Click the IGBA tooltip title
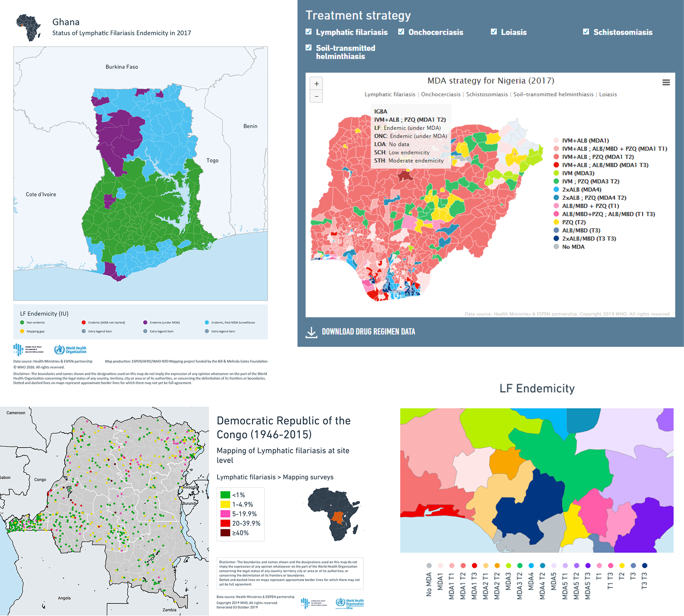This screenshot has width=684, height=616. pyautogui.click(x=381, y=112)
